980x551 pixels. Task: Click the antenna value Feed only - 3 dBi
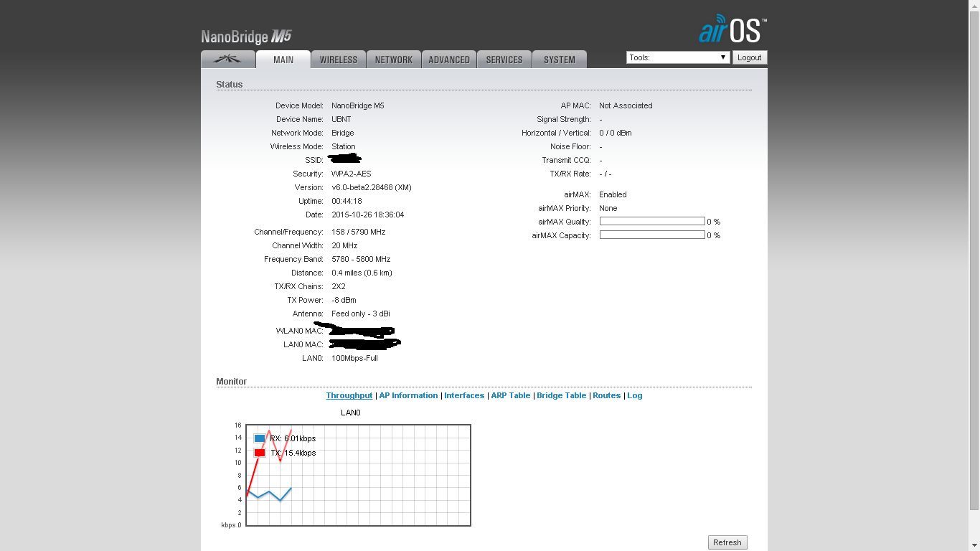tap(361, 314)
